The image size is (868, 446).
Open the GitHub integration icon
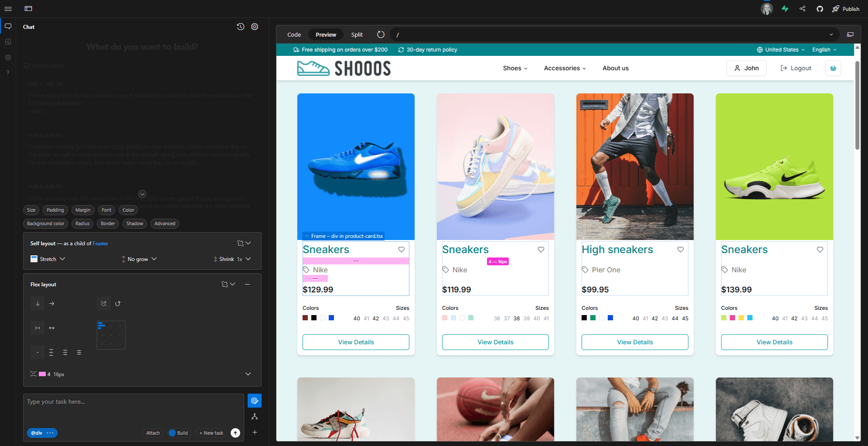tap(820, 9)
